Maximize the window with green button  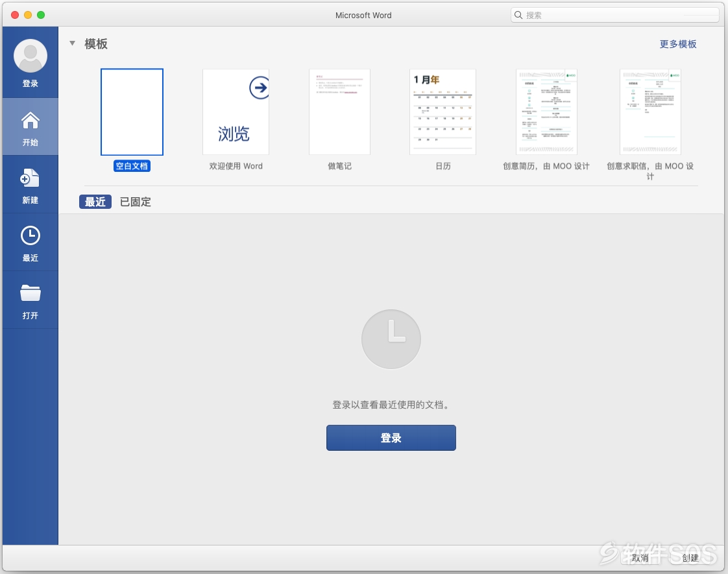41,15
